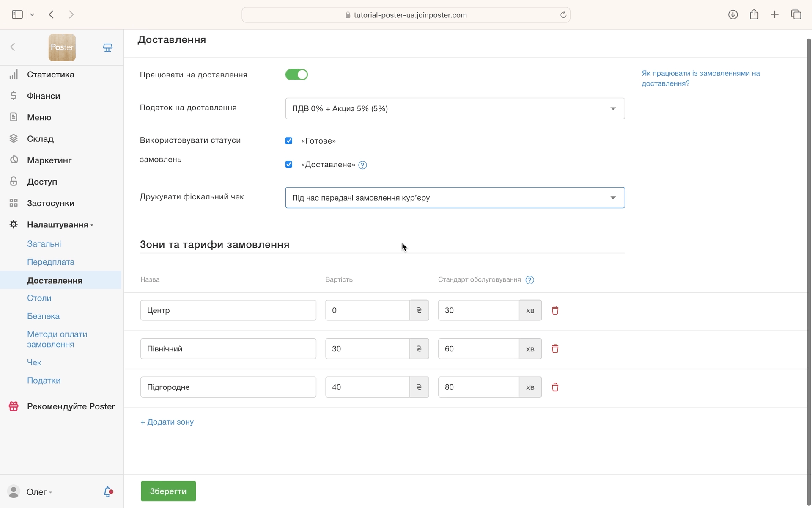The height and width of the screenshot is (508, 812).
Task: Uncheck «Готове» status checkbox
Action: coord(289,141)
